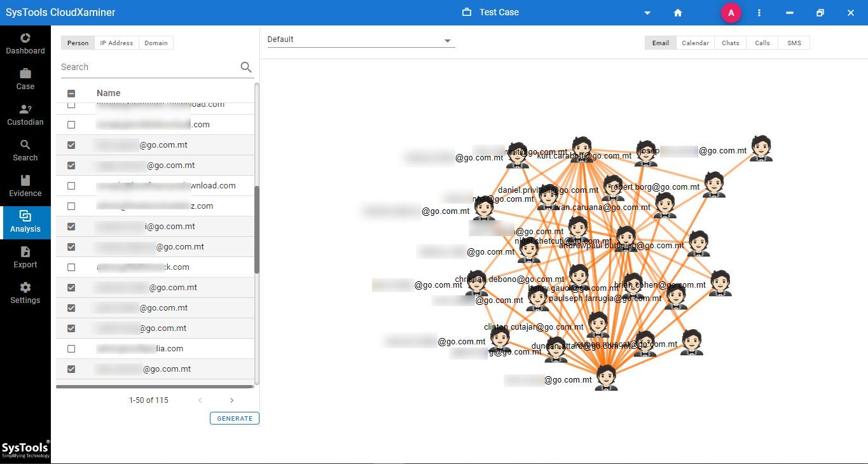Click the magnifier icon beside Search field
868x464 pixels.
(x=246, y=67)
